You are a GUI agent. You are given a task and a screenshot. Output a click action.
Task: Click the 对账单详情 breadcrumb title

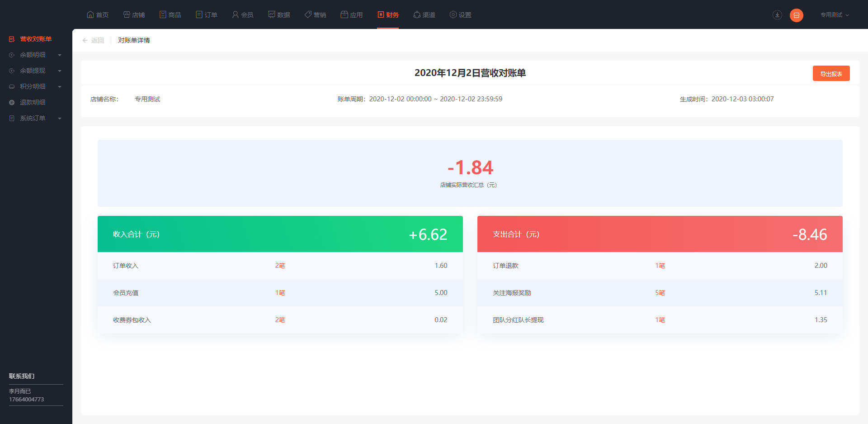coord(134,40)
